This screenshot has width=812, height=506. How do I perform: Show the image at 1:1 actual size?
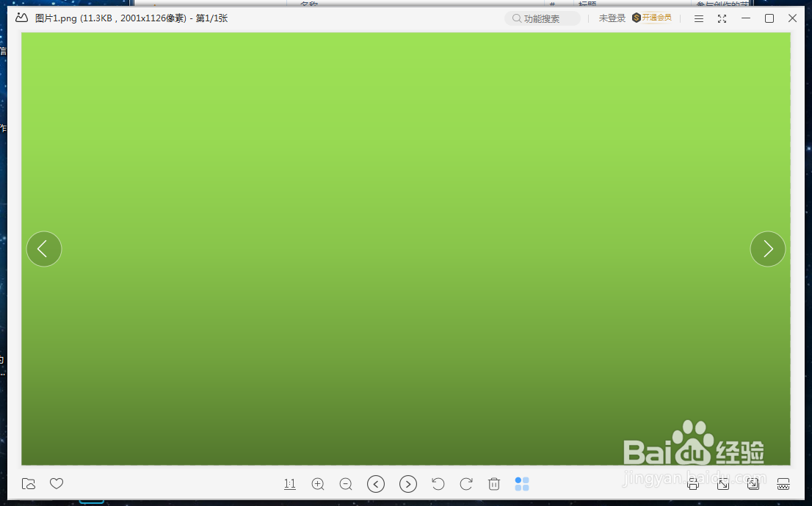point(289,484)
